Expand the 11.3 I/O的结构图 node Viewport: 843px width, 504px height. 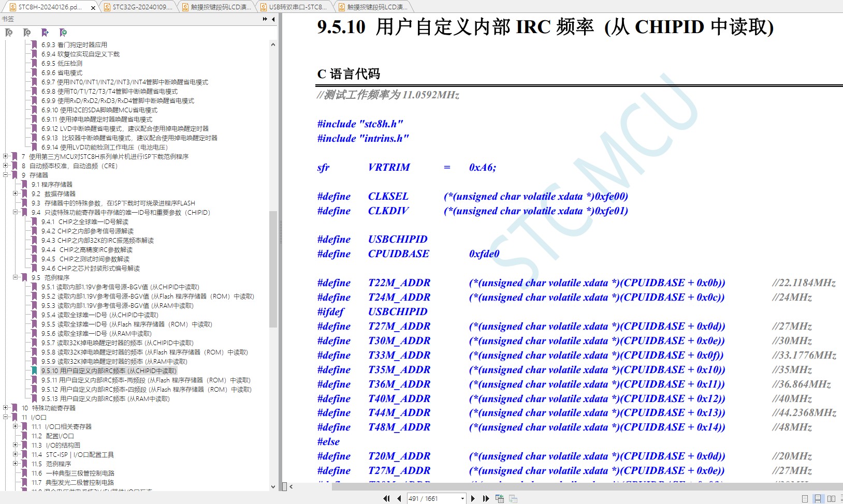(15, 445)
